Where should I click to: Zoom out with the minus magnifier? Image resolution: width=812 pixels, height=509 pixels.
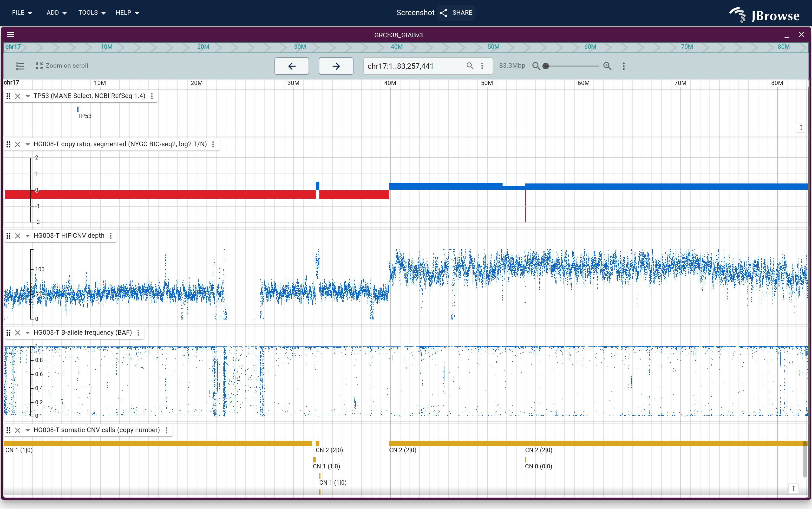[x=536, y=66]
